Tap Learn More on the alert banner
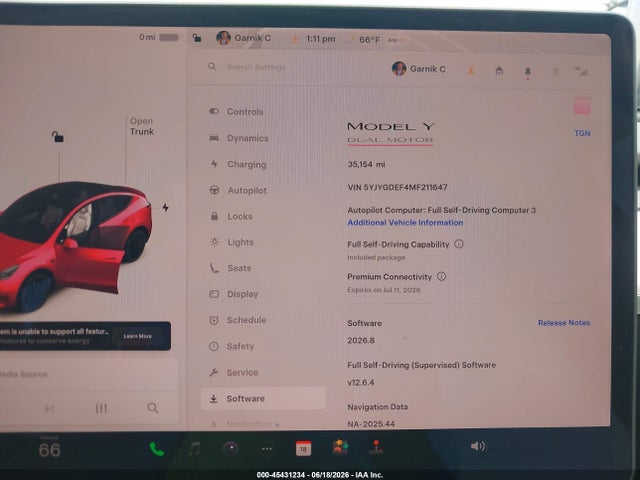640x480 pixels. coord(138,336)
